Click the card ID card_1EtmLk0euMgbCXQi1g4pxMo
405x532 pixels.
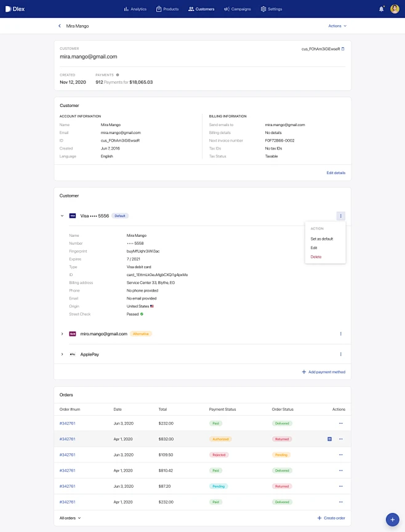tap(157, 275)
